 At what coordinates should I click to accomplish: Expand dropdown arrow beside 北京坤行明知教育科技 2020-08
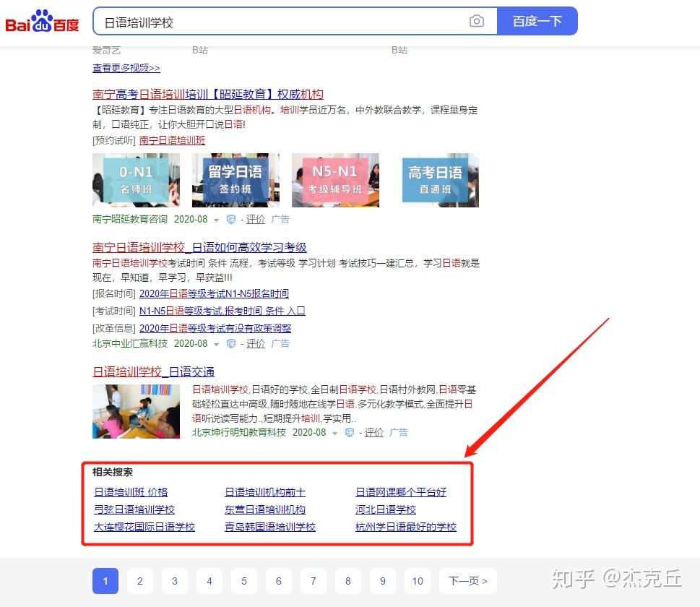pyautogui.click(x=334, y=433)
